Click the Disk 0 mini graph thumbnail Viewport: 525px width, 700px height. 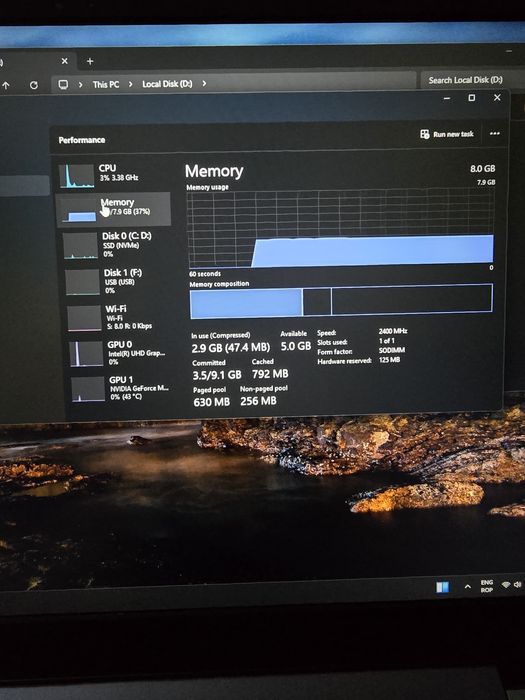(x=80, y=246)
